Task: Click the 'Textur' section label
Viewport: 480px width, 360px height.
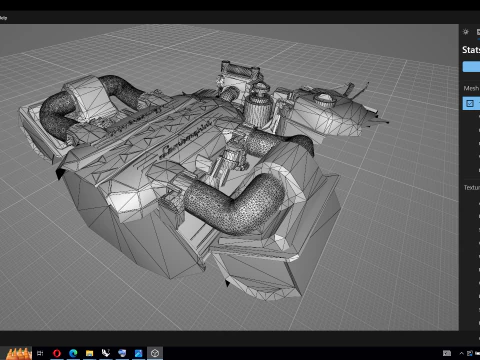Action: click(472, 188)
